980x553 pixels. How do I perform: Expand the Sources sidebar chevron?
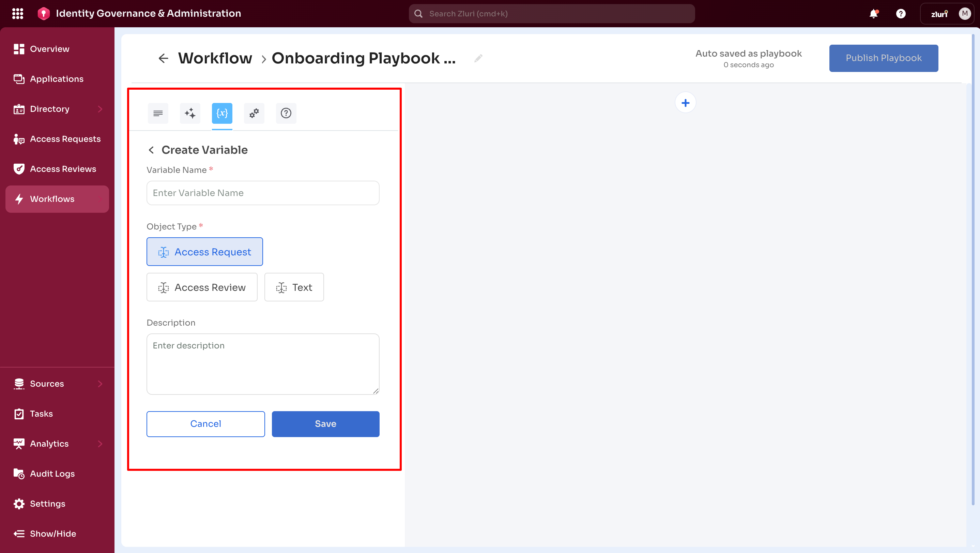100,384
